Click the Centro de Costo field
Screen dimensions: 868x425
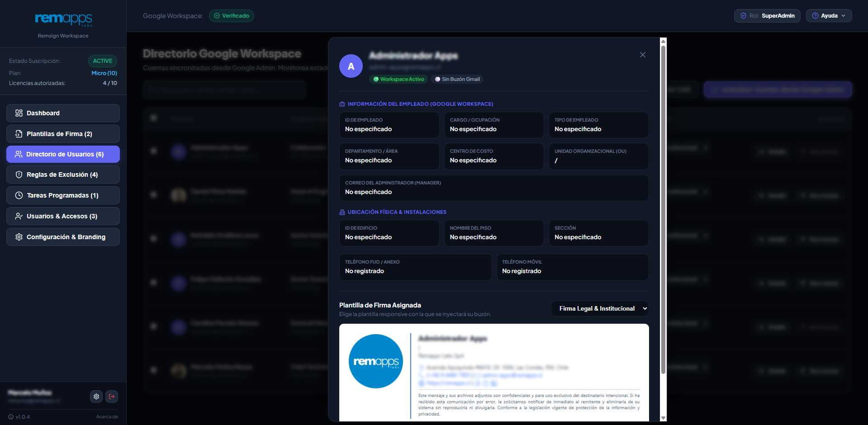(x=494, y=156)
